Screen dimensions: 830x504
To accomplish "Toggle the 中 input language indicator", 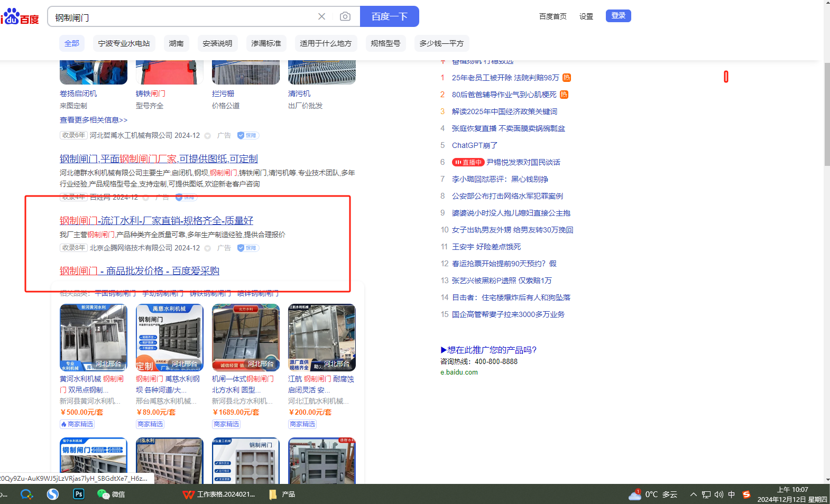I will [x=732, y=494].
